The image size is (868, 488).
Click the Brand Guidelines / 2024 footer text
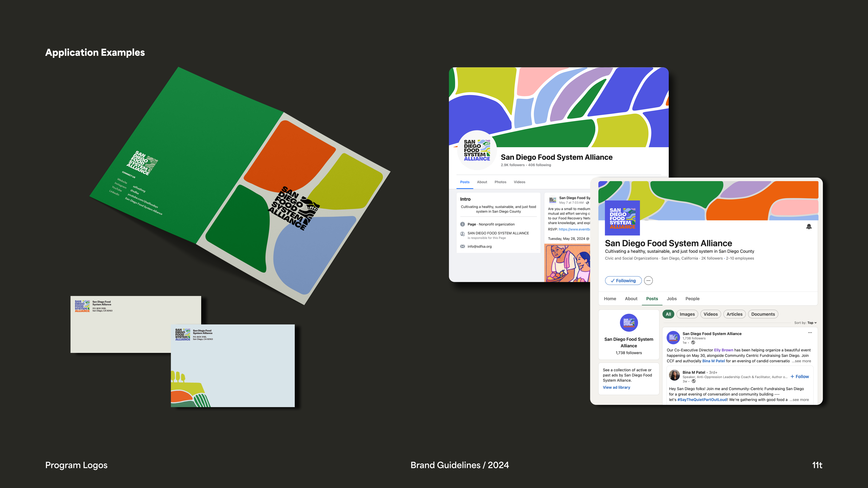[460, 465]
